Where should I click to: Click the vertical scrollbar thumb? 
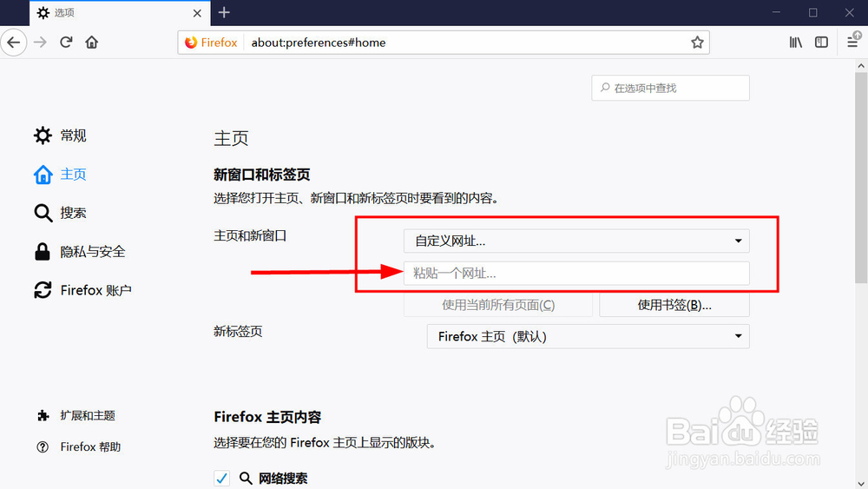click(861, 178)
